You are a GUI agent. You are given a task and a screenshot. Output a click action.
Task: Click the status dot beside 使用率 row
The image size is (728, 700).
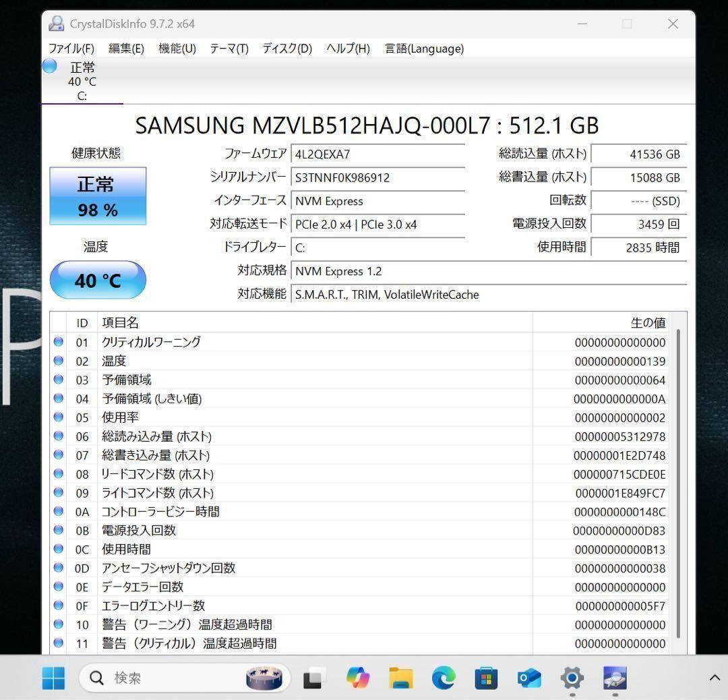click(59, 417)
